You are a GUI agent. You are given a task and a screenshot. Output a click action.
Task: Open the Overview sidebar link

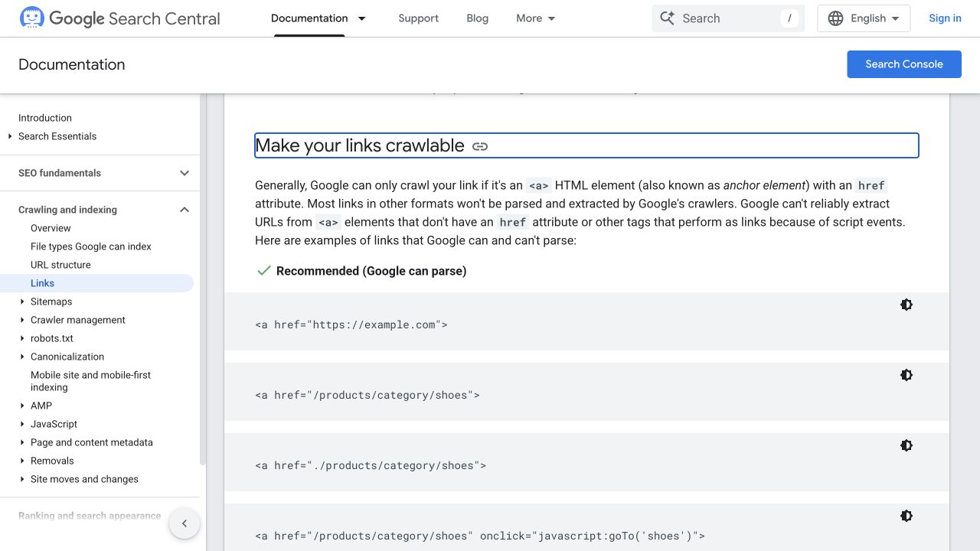point(51,228)
